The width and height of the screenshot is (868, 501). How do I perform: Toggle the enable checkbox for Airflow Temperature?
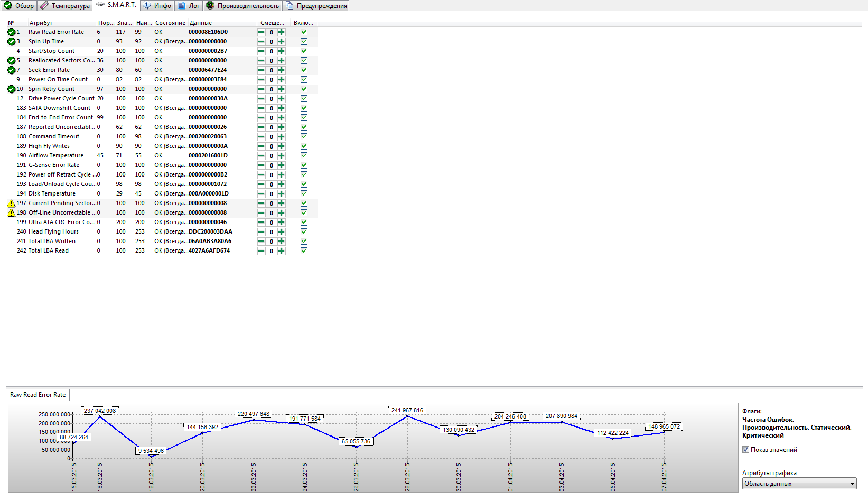click(304, 156)
